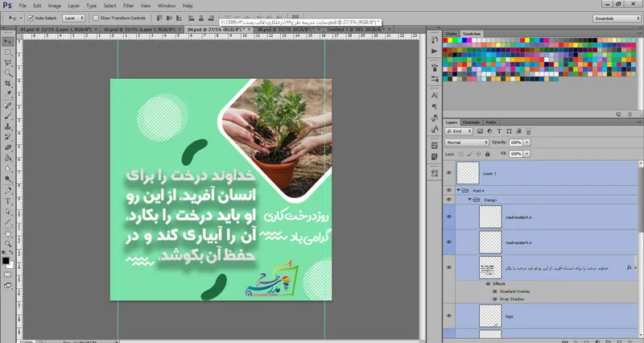Filter layers by pixel type icon
The height and width of the screenshot is (343, 644).
pyautogui.click(x=480, y=131)
